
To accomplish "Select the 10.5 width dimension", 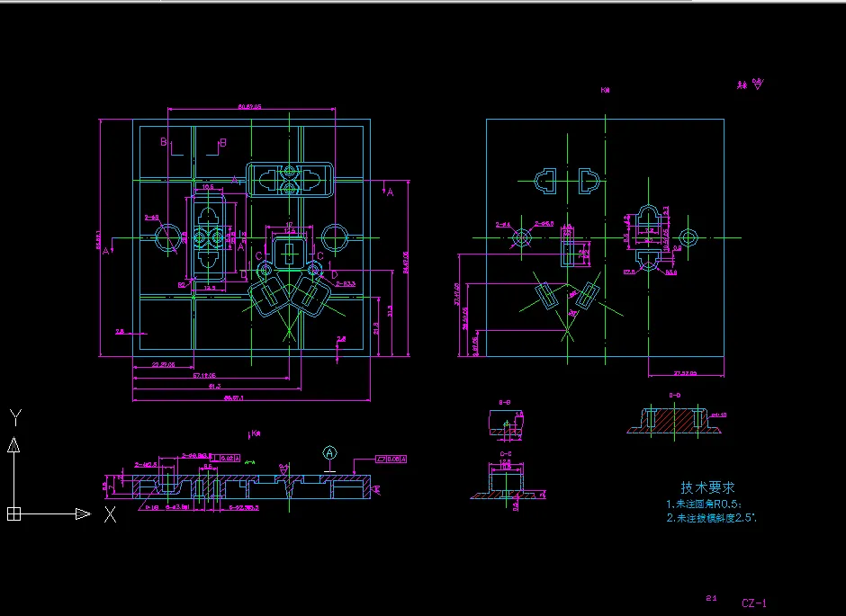I will (x=208, y=187).
